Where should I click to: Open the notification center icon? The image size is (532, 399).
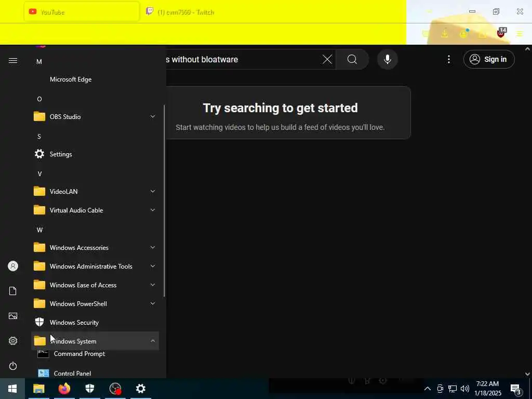coord(516,389)
